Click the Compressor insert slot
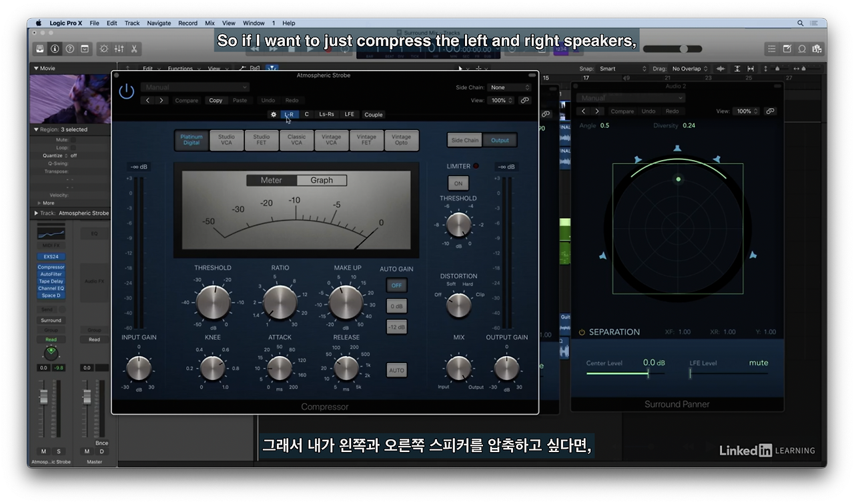 [x=51, y=267]
